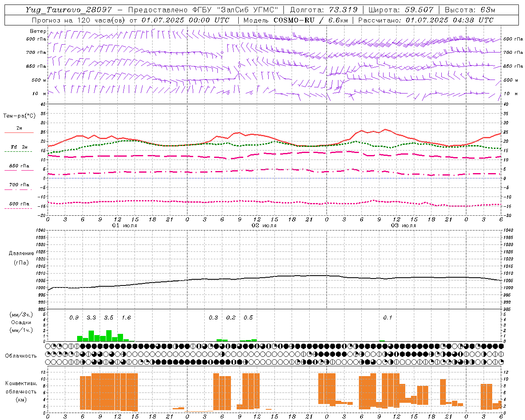Select the 'Долгота: 73.319' header value

pos(324,10)
